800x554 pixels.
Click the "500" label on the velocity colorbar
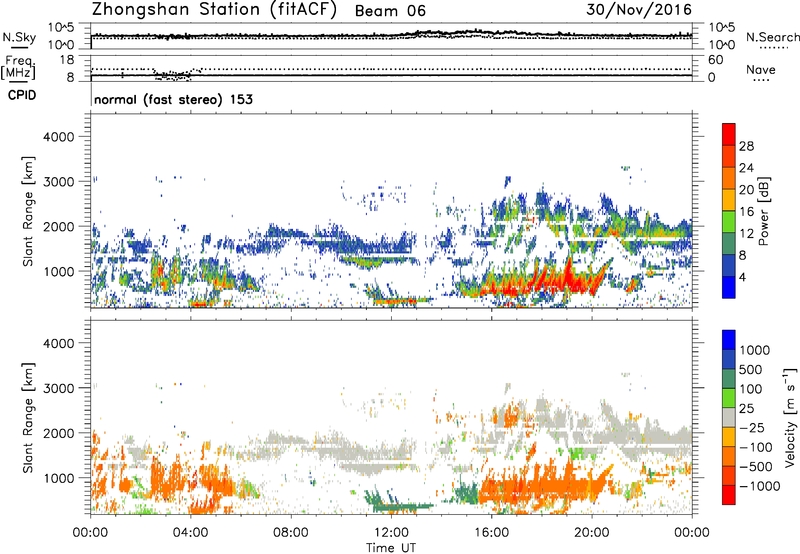pyautogui.click(x=751, y=370)
